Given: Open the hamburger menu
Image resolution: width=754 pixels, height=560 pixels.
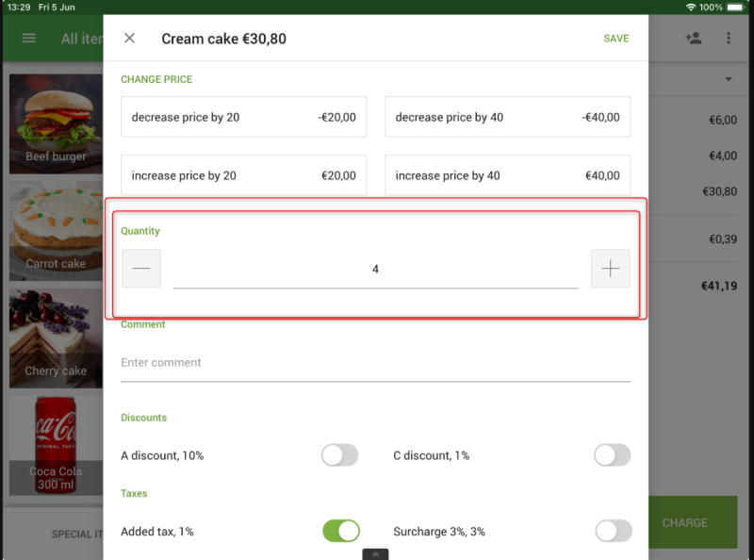Looking at the screenshot, I should pos(29,38).
